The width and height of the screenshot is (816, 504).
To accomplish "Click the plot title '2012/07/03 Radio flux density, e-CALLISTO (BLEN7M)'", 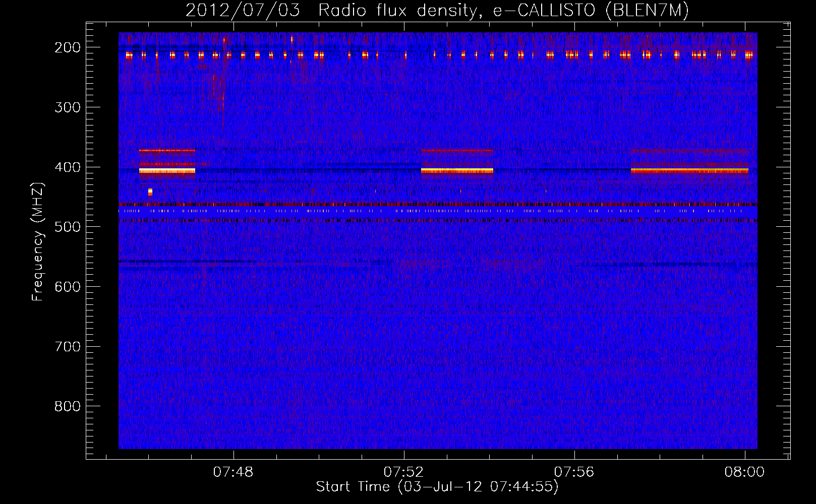I will coord(437,11).
